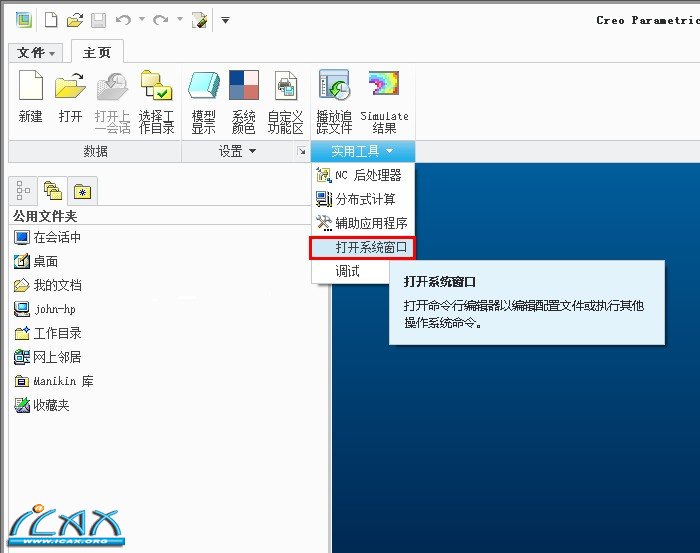The height and width of the screenshot is (553, 700).
Task: Open 工作目录 folder
Action: pyautogui.click(x=48, y=333)
